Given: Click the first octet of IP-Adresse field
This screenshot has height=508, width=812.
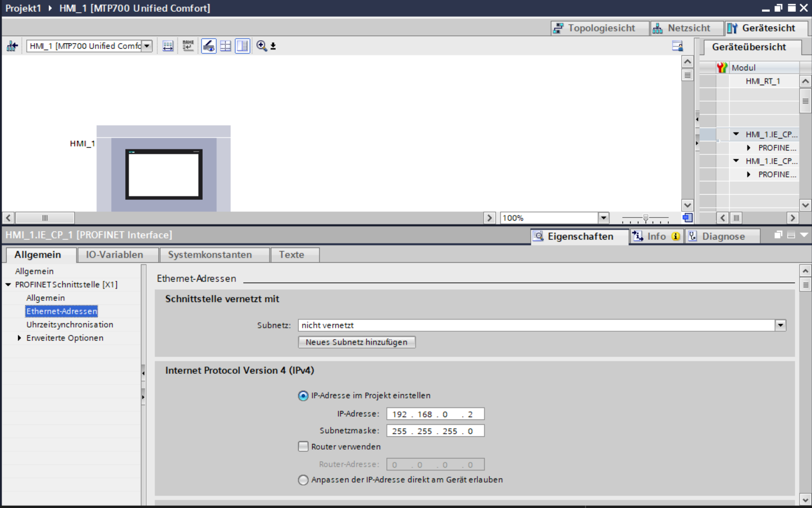Looking at the screenshot, I should [399, 414].
